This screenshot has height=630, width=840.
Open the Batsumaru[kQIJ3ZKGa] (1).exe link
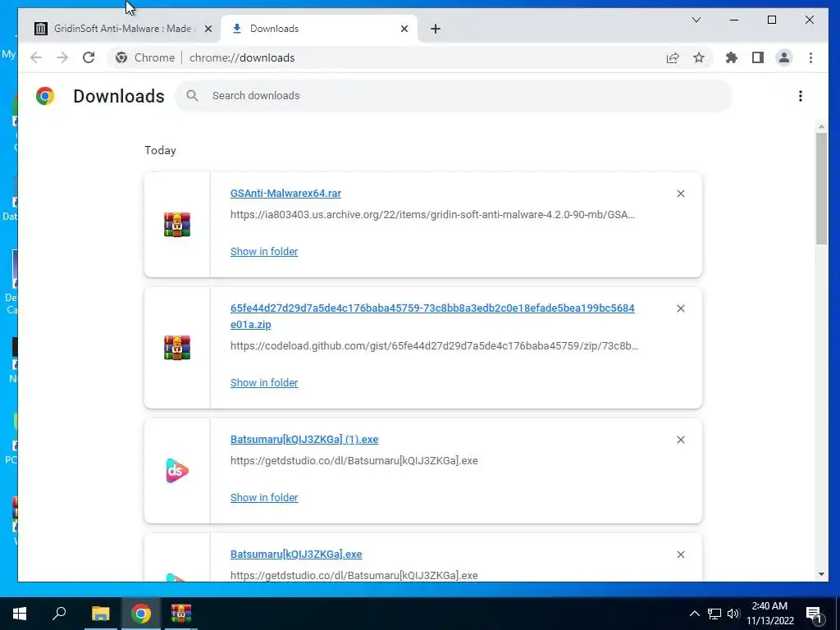[304, 440]
